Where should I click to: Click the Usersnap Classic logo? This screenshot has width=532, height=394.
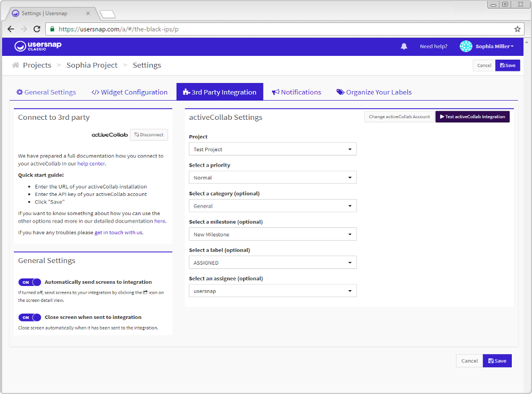coord(38,46)
